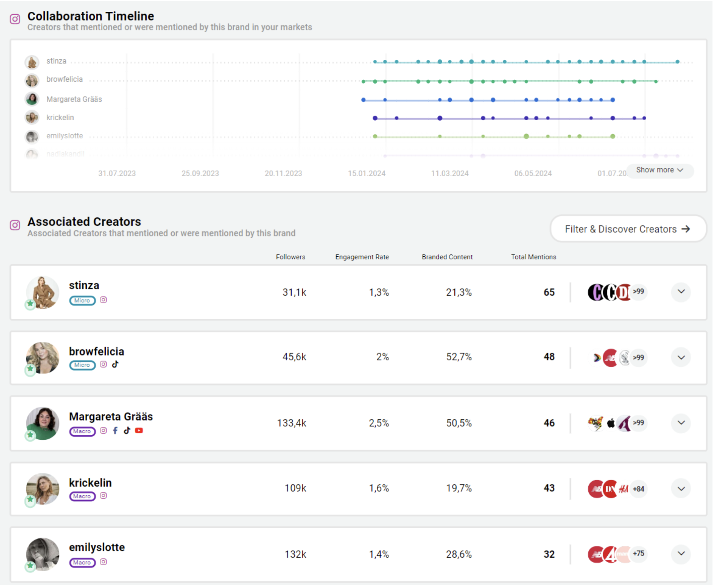This screenshot has height=588, width=714.
Task: Open Margareta Grääs' TikTok icon
Action: pyautogui.click(x=127, y=431)
